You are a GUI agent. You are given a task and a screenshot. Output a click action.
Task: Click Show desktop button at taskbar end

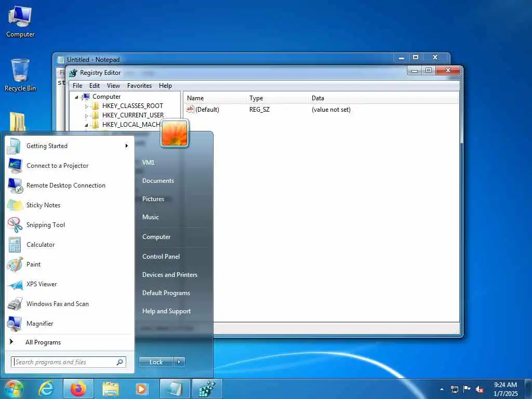click(528, 389)
